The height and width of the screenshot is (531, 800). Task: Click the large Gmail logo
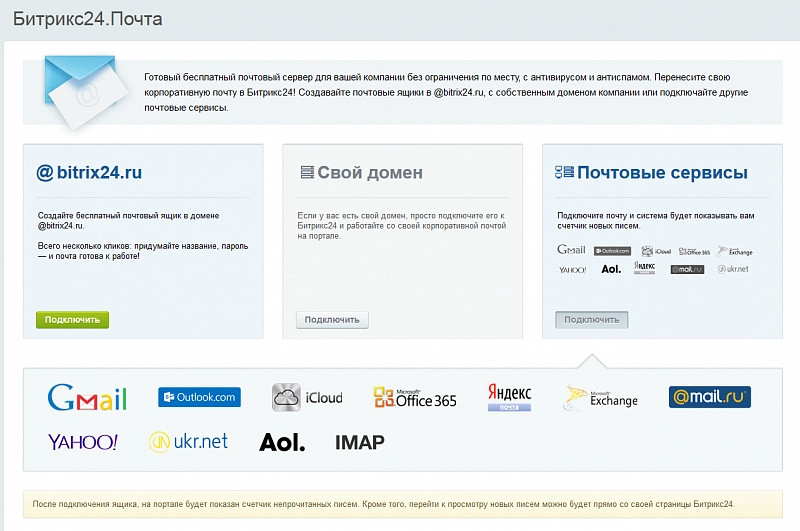click(87, 398)
